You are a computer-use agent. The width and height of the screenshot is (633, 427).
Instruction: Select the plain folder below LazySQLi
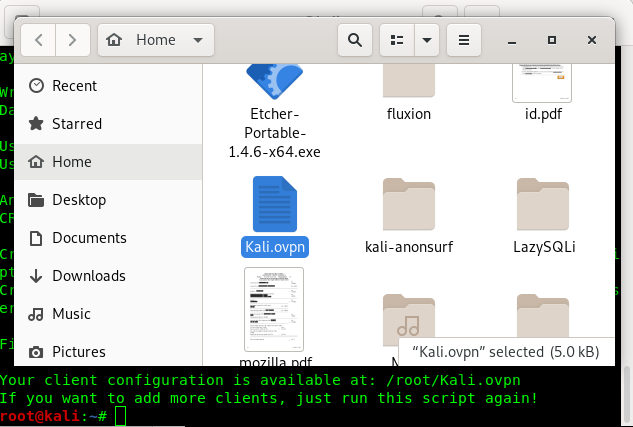pyautogui.click(x=543, y=316)
